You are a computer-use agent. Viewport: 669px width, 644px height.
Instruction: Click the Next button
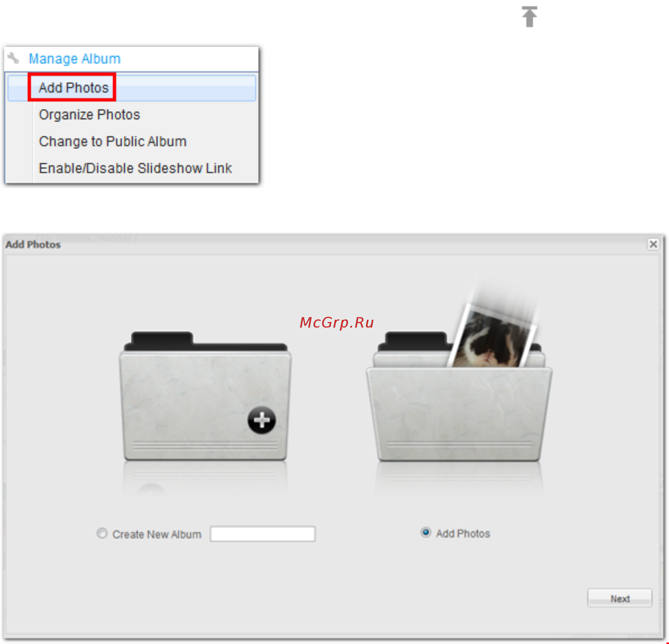click(x=620, y=598)
